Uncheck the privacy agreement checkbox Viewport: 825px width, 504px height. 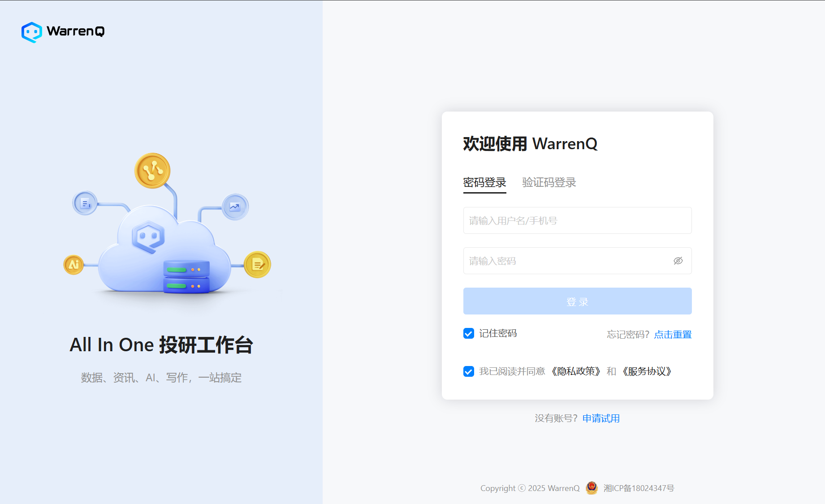469,371
